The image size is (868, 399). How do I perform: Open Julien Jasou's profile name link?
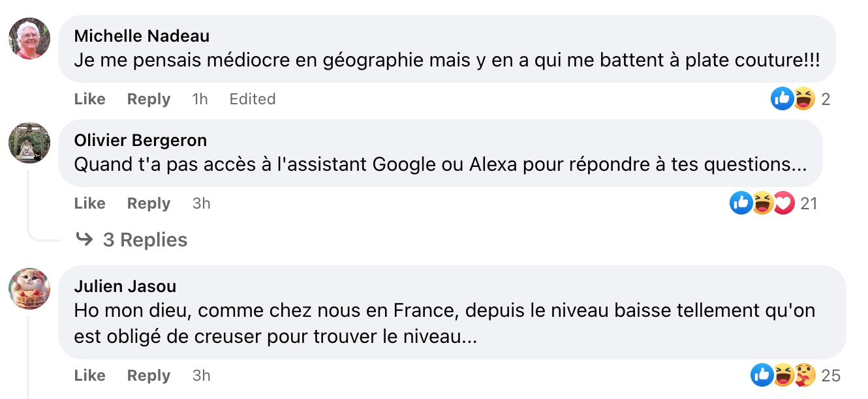pos(125,286)
